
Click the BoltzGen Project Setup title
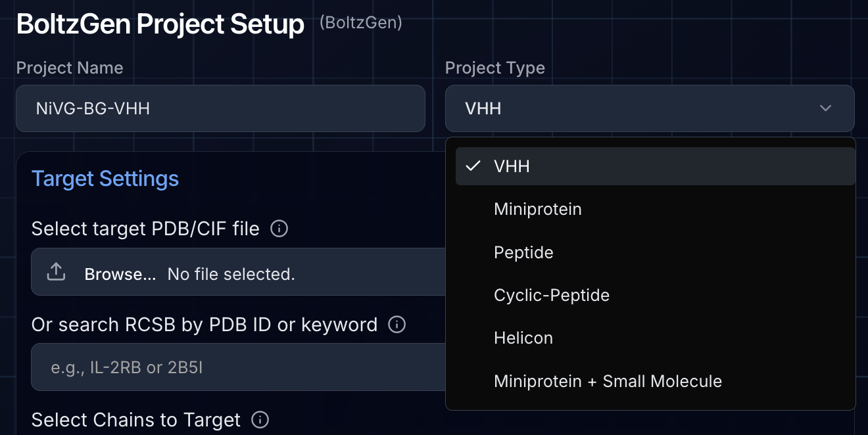click(x=160, y=24)
